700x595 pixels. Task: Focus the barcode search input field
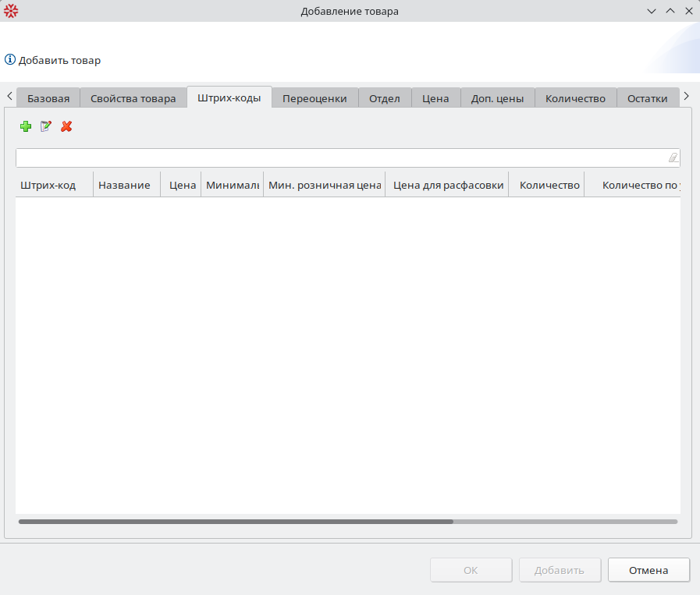339,158
